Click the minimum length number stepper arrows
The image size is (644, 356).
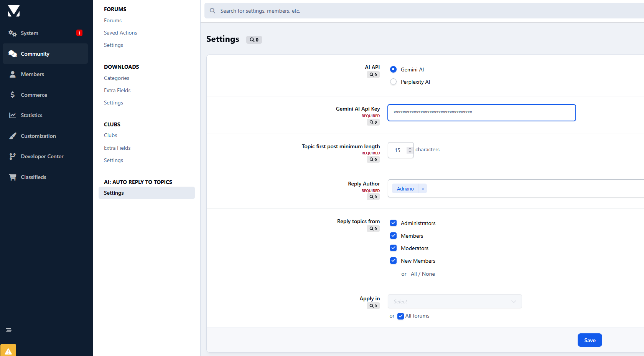(410, 150)
